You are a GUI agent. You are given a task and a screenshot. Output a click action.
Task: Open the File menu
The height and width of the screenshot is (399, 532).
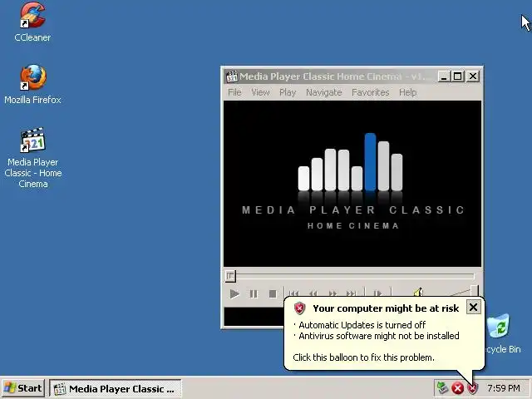coord(234,92)
